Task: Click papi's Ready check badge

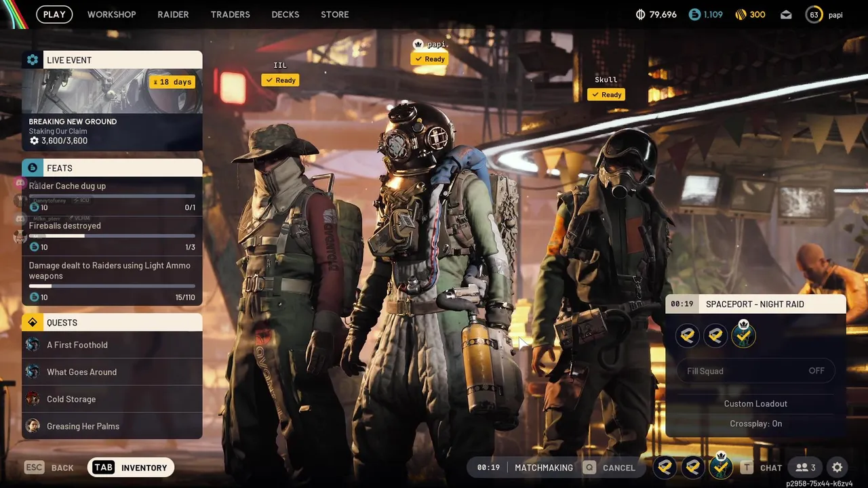Action: [x=429, y=59]
